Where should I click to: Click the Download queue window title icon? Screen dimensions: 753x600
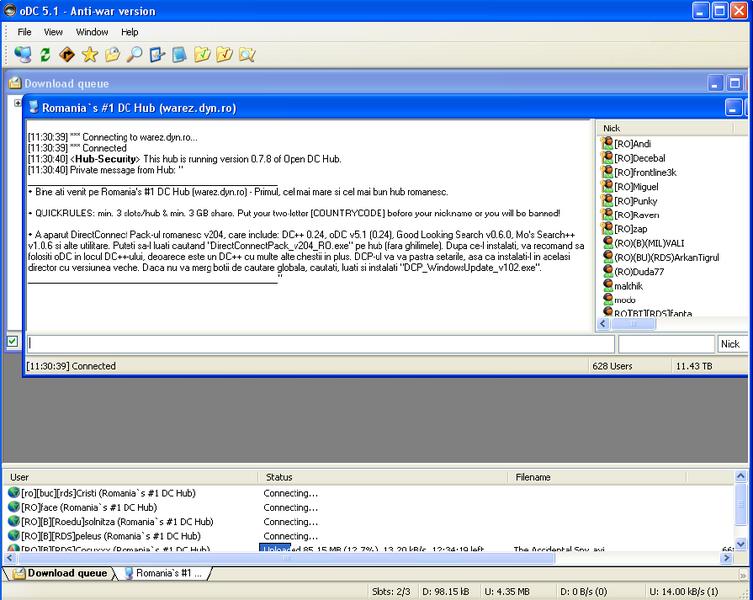pos(15,83)
